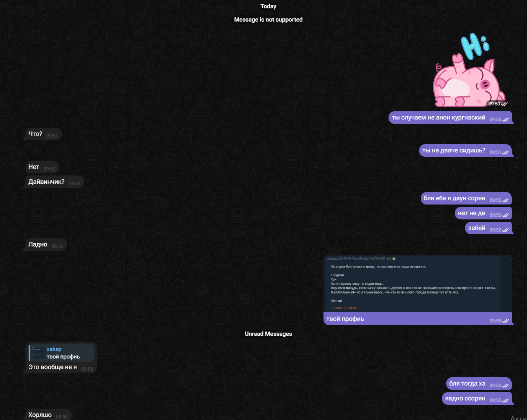Click the quoted reply from хакер
This screenshot has width=527, height=420.
point(61,353)
